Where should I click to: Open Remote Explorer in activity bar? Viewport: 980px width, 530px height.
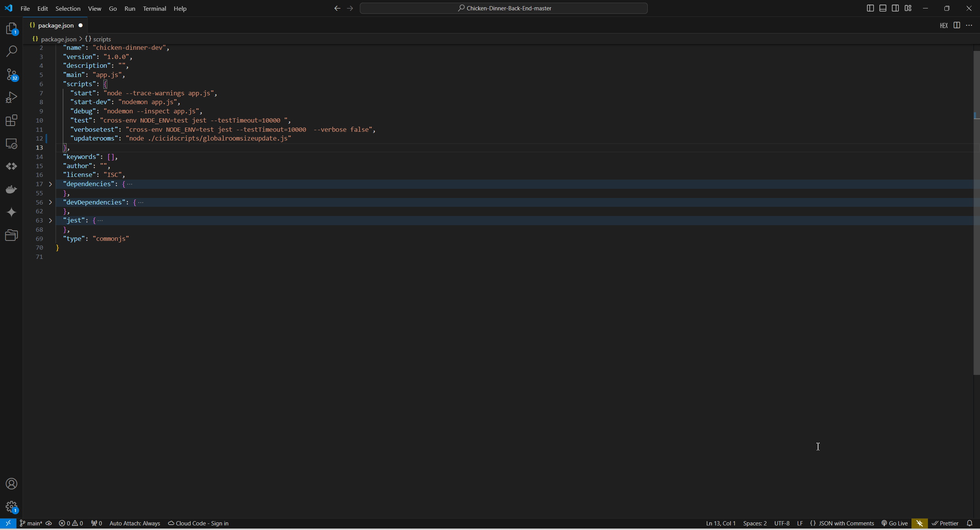pyautogui.click(x=11, y=144)
